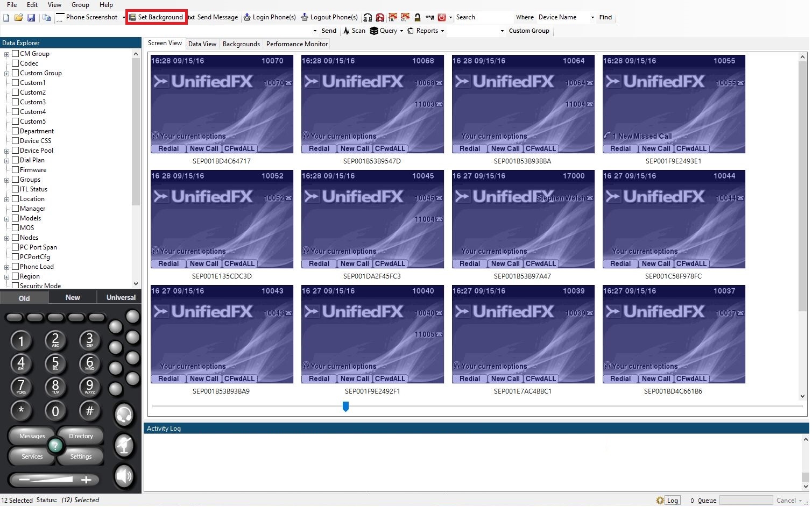This screenshot has height=507, width=812.
Task: Click the Directory keypad button
Action: [x=81, y=436]
